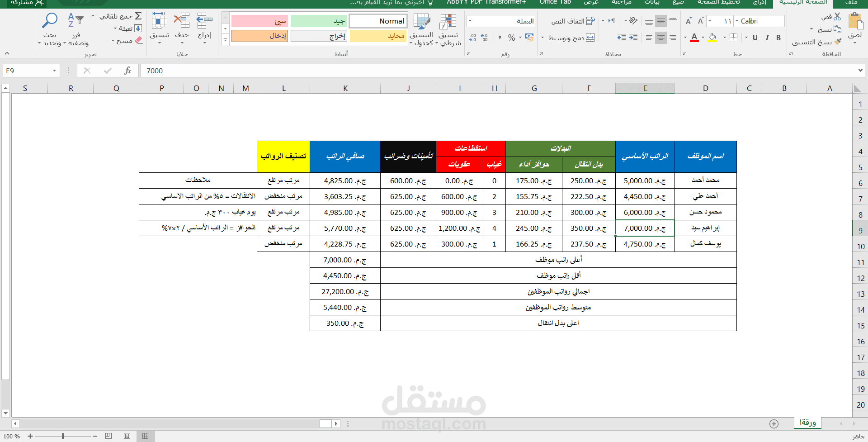
Task: Switch to Page Break Preview in status bar
Action: tap(108, 436)
